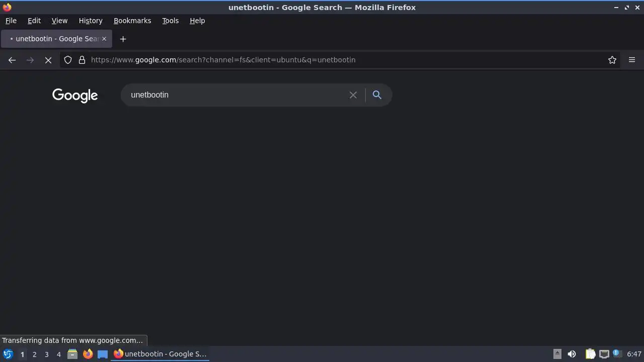Open the View menu

[59, 21]
